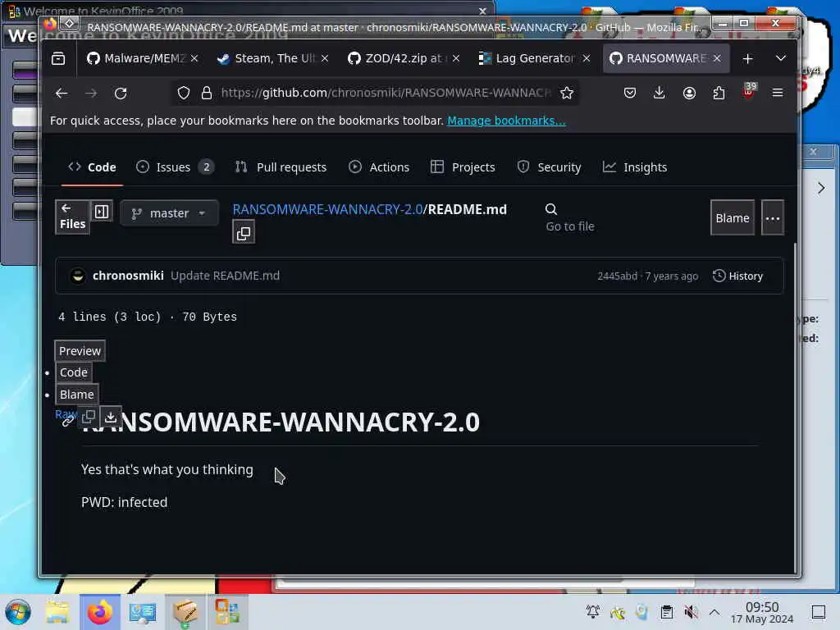Open the Update README.md commit message
840x630 pixels.
(x=225, y=276)
